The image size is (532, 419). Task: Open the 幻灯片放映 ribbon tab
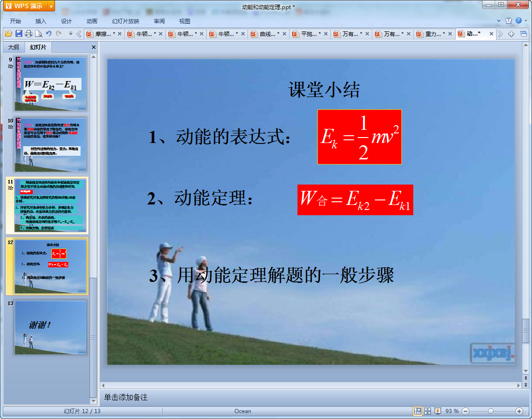click(126, 21)
